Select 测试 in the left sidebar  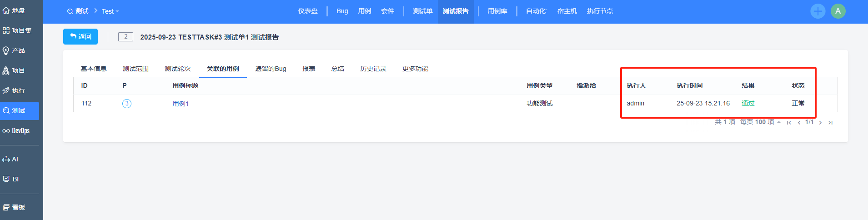(x=20, y=111)
